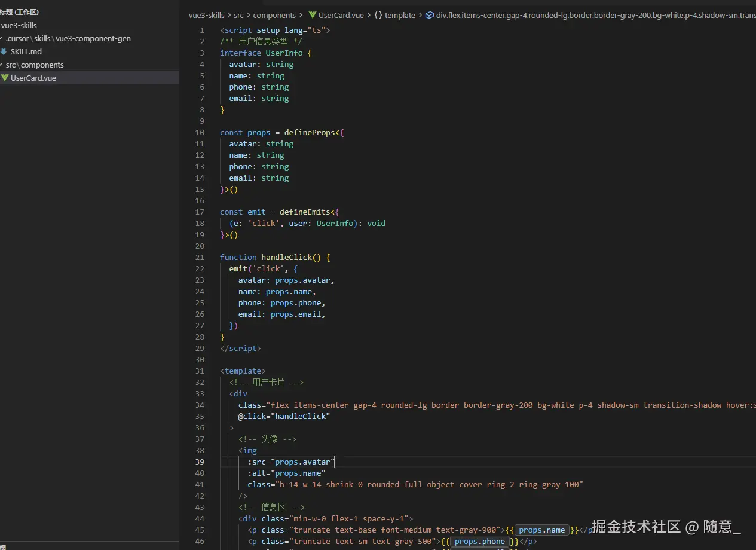Click the <!-- 用户卡片 --> comment

point(267,382)
